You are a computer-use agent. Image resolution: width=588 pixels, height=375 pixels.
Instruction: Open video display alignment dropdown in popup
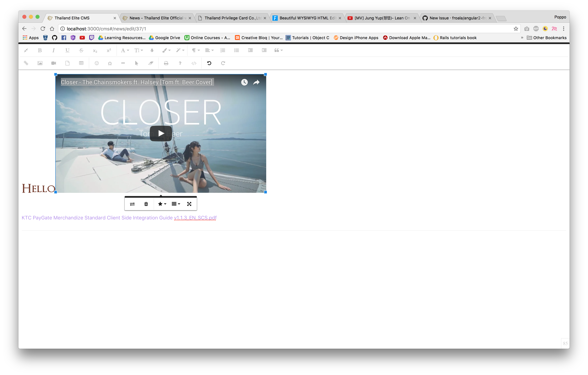click(x=176, y=204)
